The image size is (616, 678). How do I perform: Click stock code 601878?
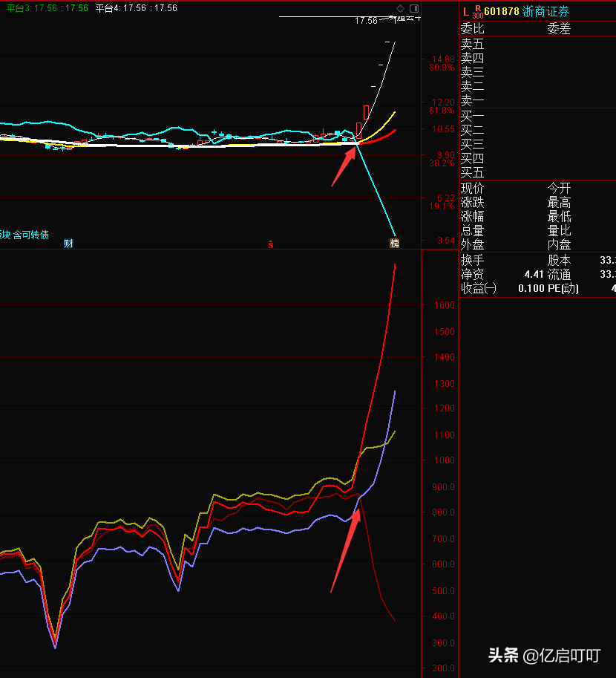coord(502,11)
